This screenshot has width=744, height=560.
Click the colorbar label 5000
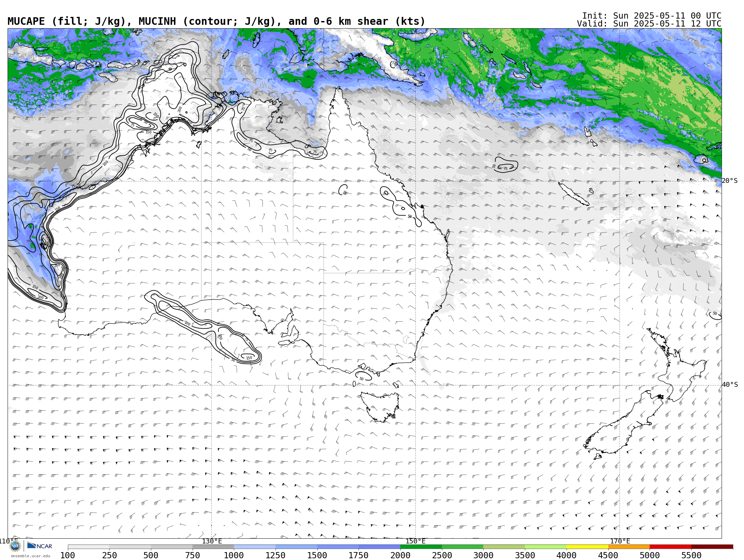[x=650, y=556]
